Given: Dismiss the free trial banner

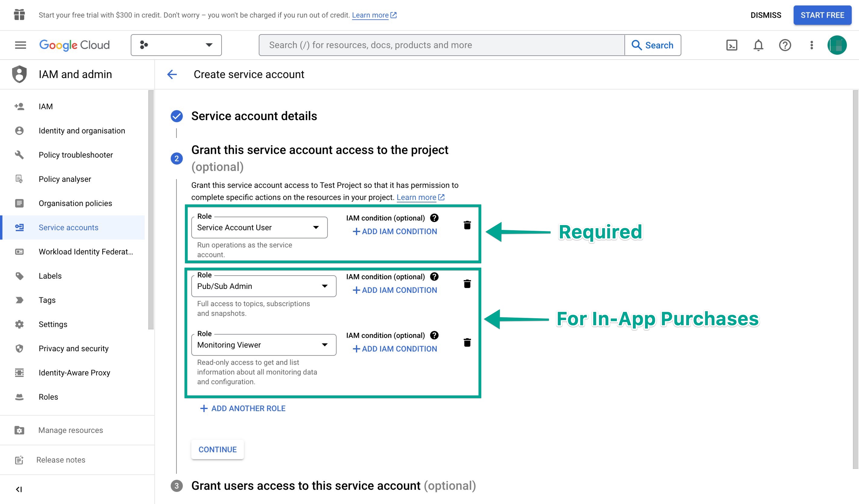Looking at the screenshot, I should (766, 15).
